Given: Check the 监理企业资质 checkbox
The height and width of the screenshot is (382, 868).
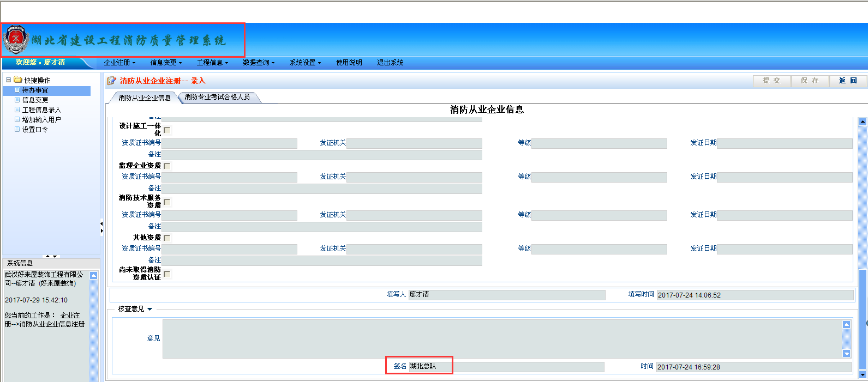Looking at the screenshot, I should [167, 166].
